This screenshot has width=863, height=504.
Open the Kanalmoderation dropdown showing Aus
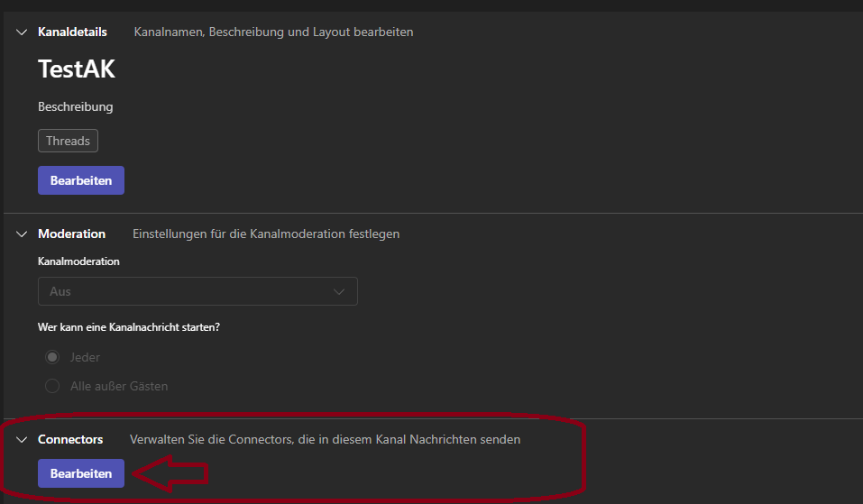(197, 291)
